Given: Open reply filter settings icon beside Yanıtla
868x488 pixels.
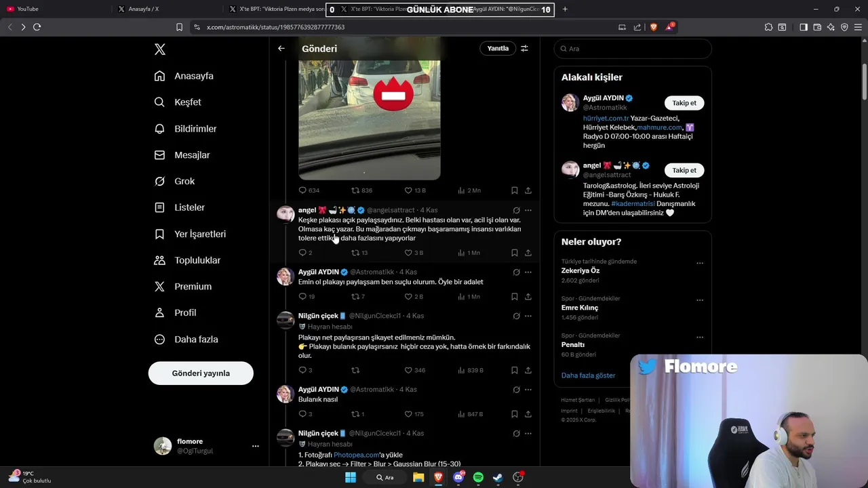Looking at the screenshot, I should tap(524, 48).
